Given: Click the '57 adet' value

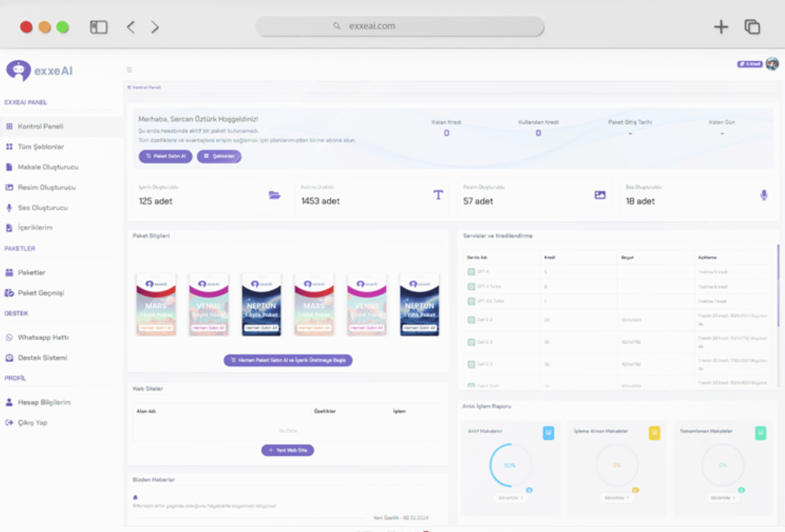Looking at the screenshot, I should [x=478, y=201].
